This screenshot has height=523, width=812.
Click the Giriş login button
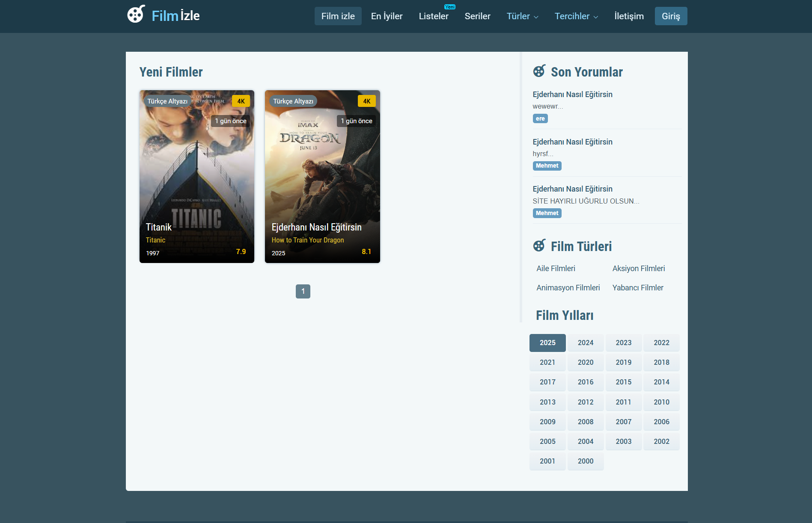pos(671,16)
